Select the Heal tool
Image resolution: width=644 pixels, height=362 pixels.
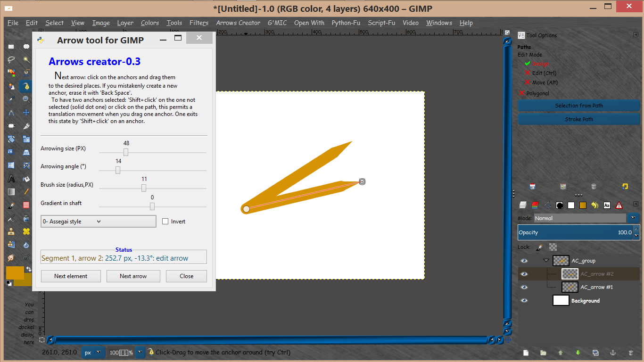pos(26,232)
